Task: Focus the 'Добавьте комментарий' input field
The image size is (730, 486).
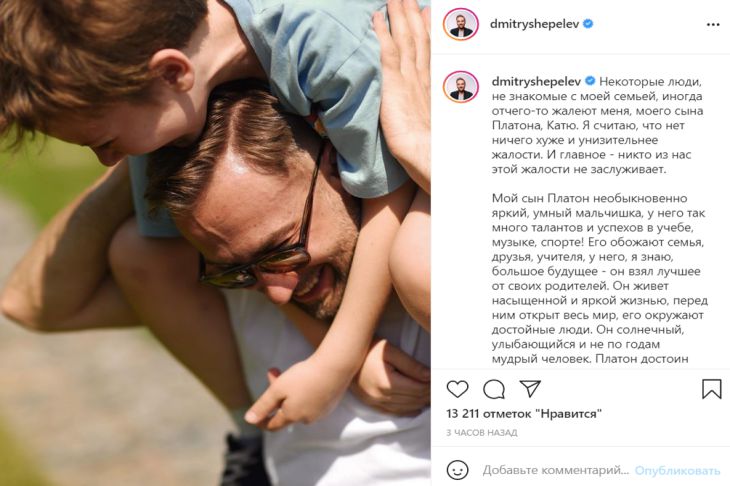Action: point(555,470)
